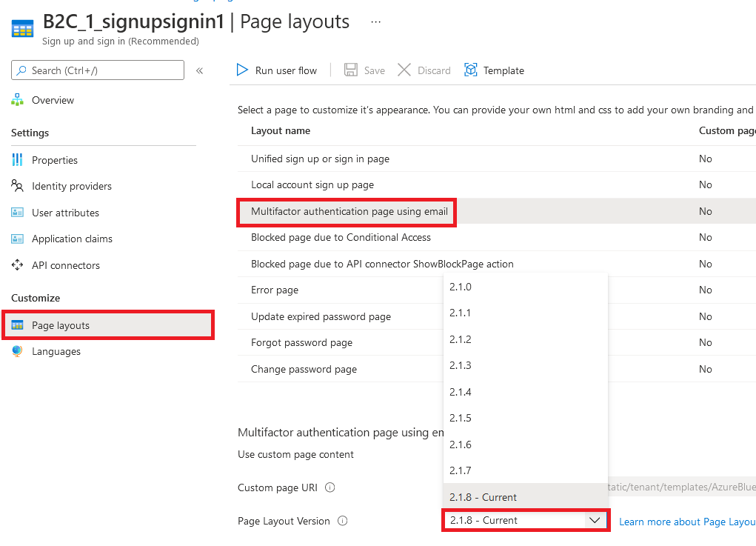Viewport: 756px width, 546px height.
Task: Select the Multifactor authentication page using email row
Action: (347, 212)
